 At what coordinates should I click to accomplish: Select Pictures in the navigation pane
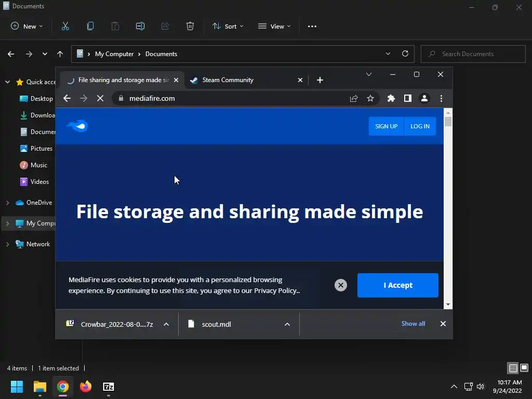[x=36, y=149]
